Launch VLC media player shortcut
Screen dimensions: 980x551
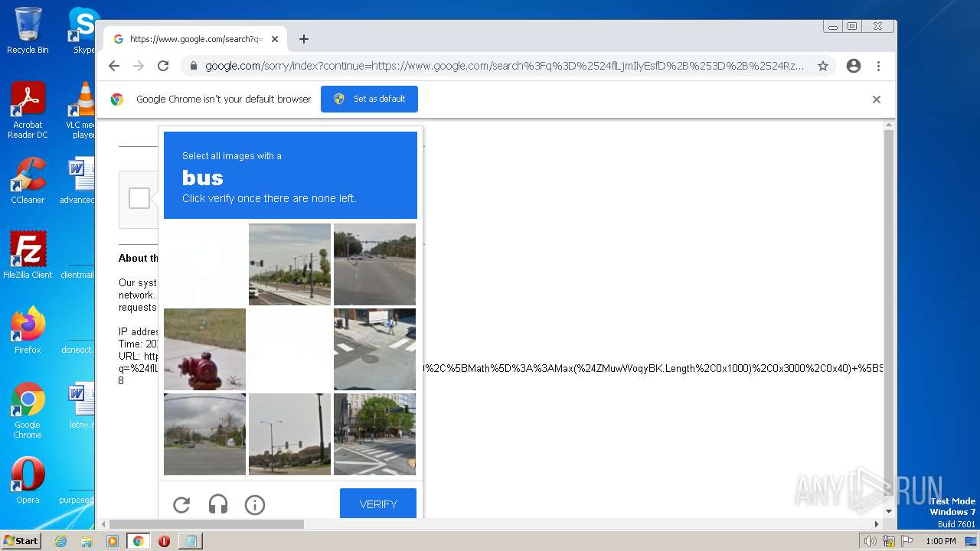click(x=80, y=111)
